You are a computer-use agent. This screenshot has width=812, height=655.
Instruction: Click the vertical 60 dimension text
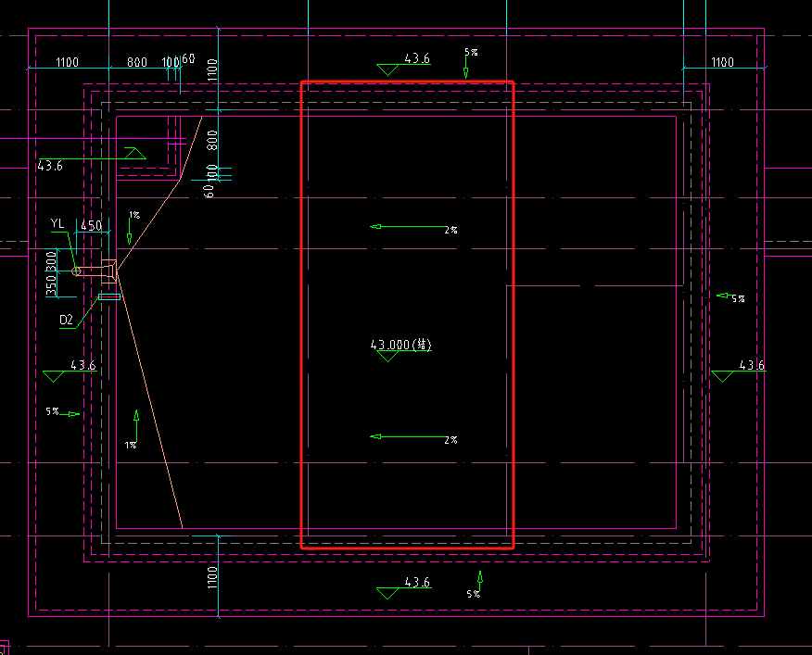(x=209, y=191)
